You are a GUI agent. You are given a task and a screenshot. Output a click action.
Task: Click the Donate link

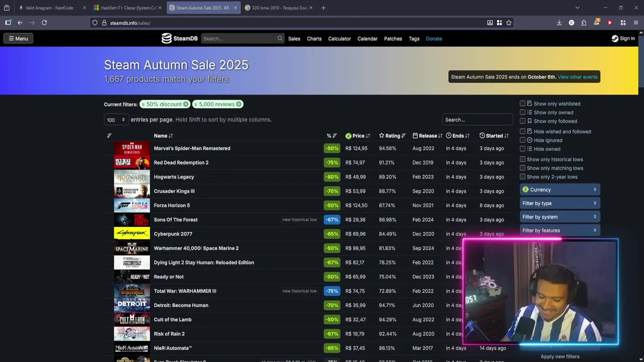pyautogui.click(x=434, y=39)
